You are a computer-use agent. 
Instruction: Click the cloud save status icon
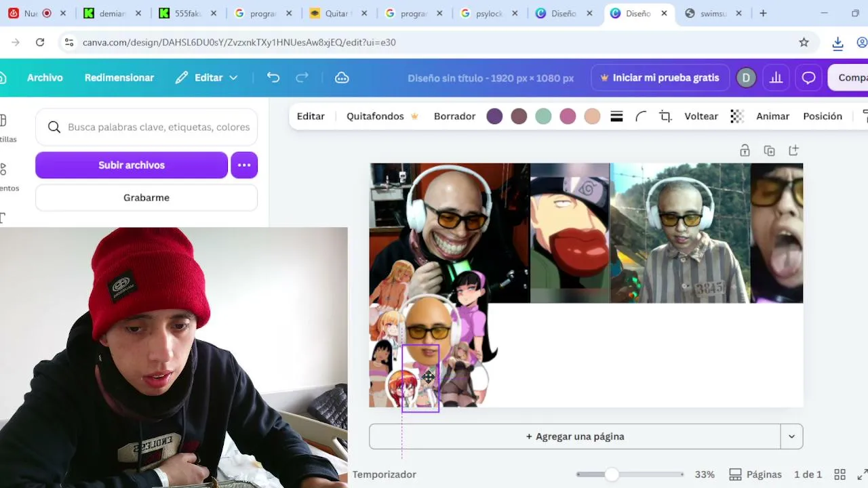tap(342, 78)
